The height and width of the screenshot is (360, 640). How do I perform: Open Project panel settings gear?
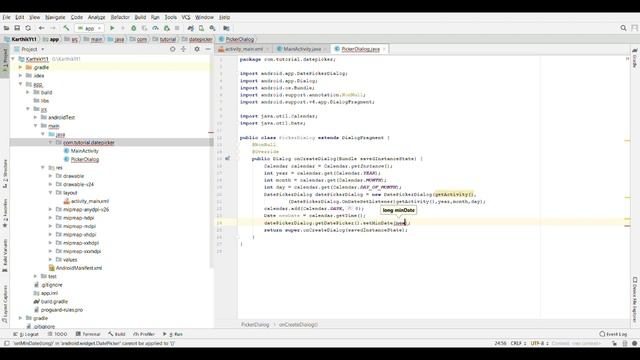tap(197, 49)
